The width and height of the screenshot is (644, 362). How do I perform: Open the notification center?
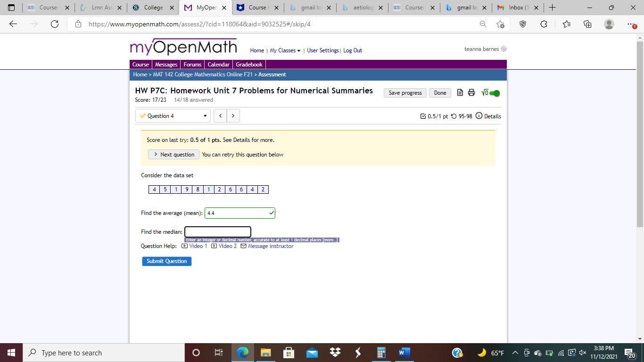tap(629, 353)
